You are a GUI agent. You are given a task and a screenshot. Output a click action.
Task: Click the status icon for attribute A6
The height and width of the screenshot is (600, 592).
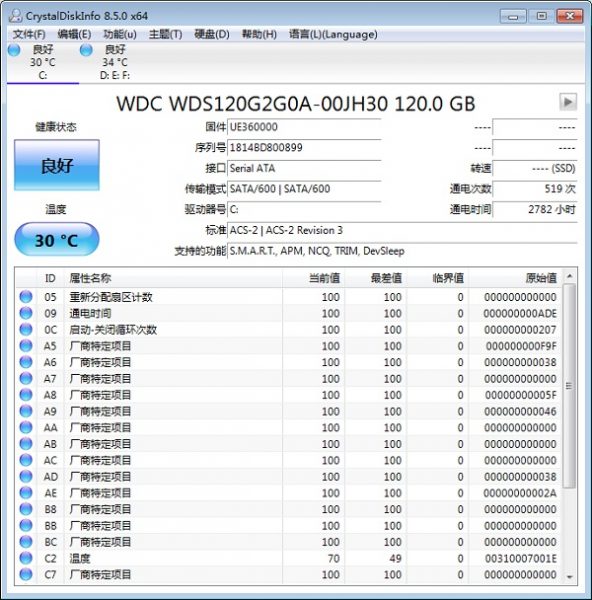tap(26, 362)
